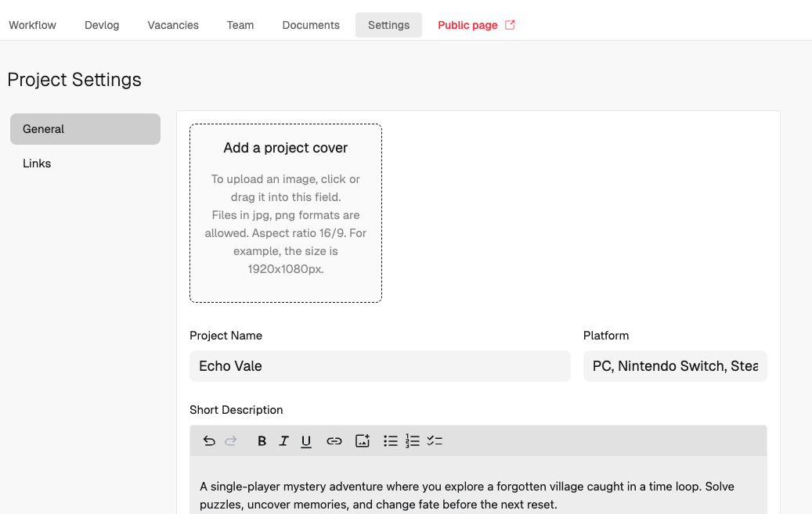Select Links in the settings sidebar
The width and height of the screenshot is (812, 514).
point(37,163)
